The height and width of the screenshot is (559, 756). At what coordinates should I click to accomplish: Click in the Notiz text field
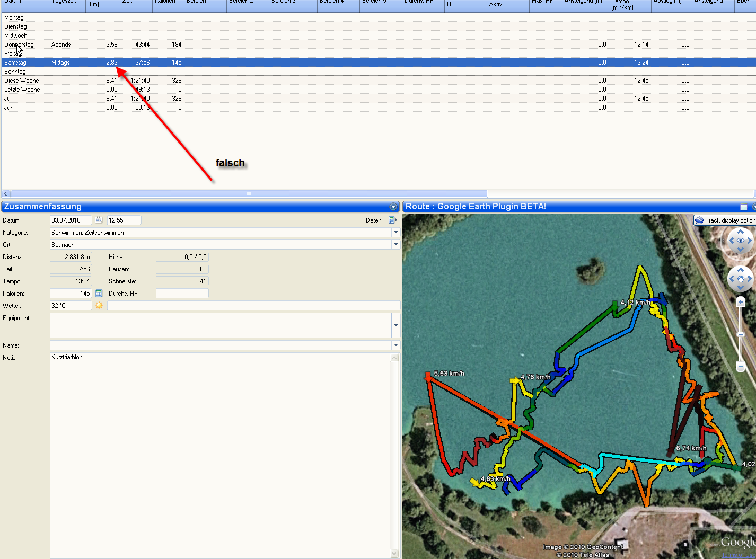(220, 450)
